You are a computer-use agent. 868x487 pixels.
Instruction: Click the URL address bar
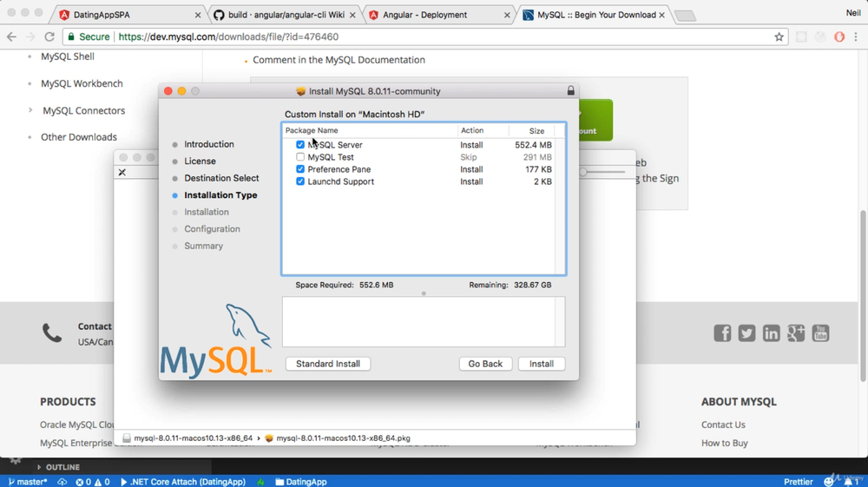[x=424, y=36]
